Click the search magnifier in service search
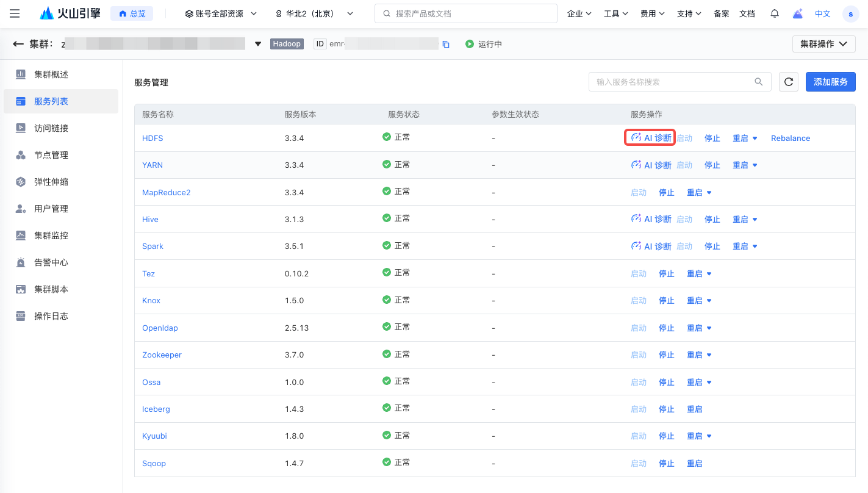 pos(759,82)
